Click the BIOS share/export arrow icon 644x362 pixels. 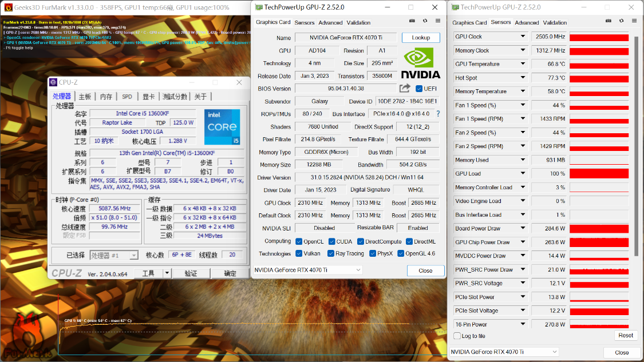405,88
